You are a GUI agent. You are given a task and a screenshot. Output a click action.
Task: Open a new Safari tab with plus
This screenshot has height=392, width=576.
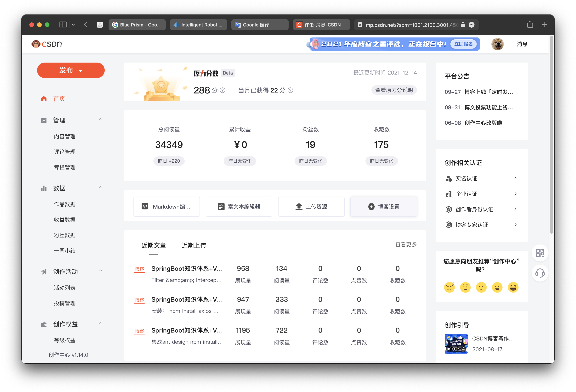coord(544,25)
